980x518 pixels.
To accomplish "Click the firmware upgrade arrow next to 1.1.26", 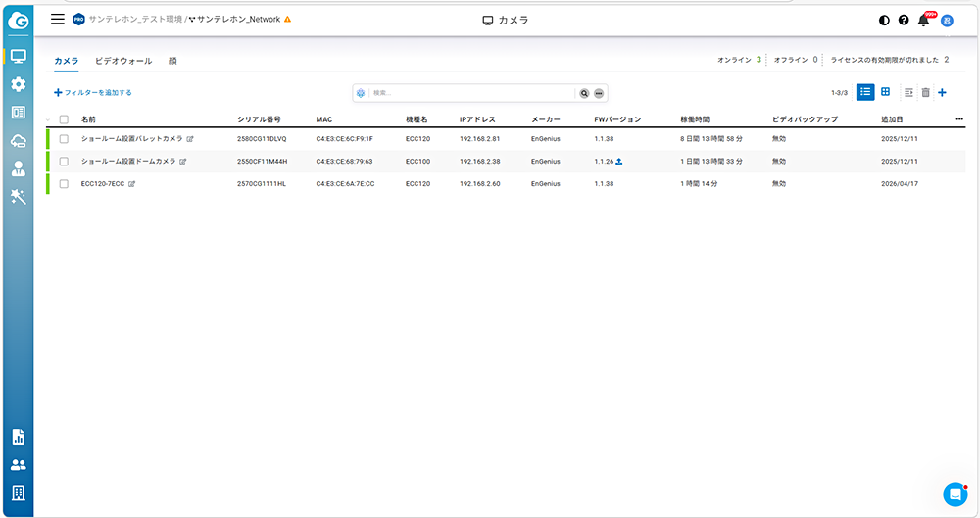I will 618,162.
